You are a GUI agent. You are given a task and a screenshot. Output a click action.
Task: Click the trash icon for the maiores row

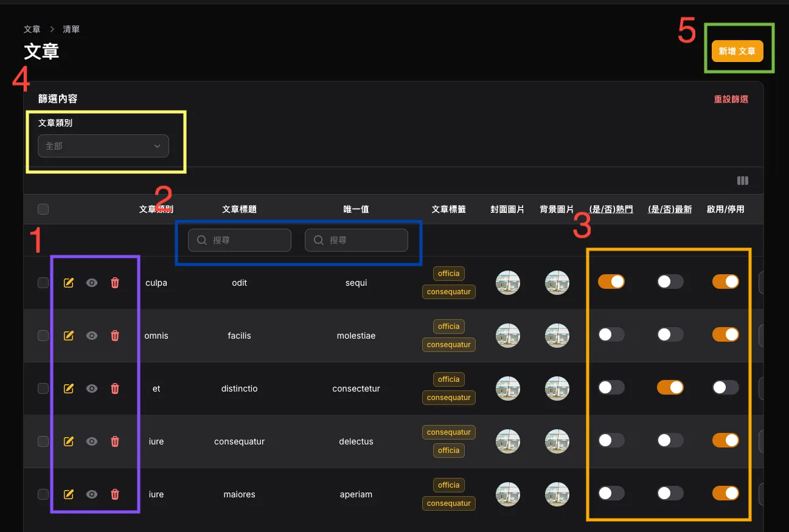[114, 494]
